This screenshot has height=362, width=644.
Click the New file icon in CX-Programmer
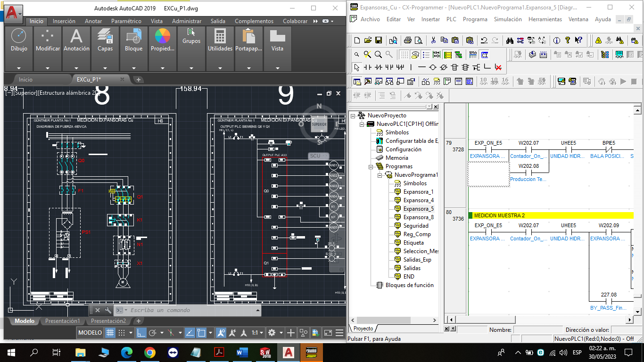coord(357,41)
